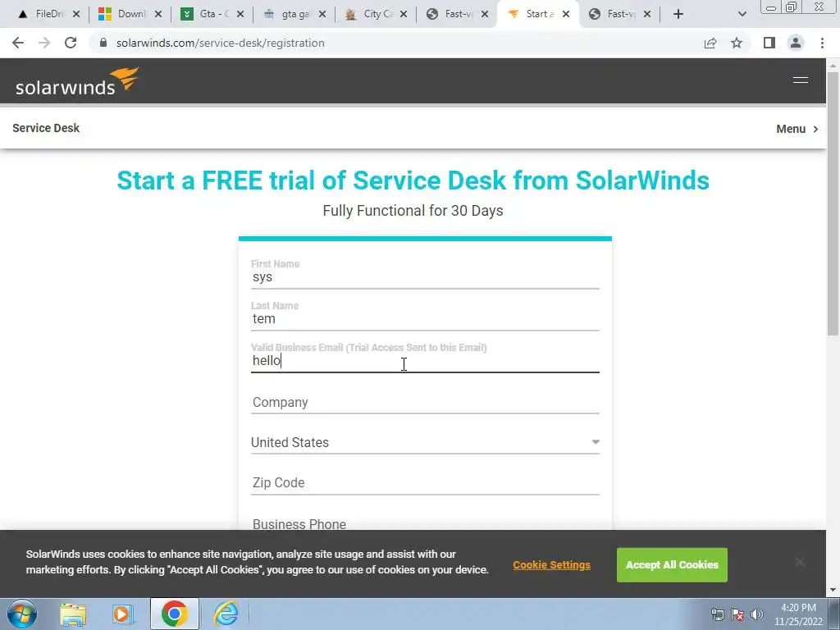Open Windows Explorer from taskbar
840x630 pixels.
tap(73, 614)
